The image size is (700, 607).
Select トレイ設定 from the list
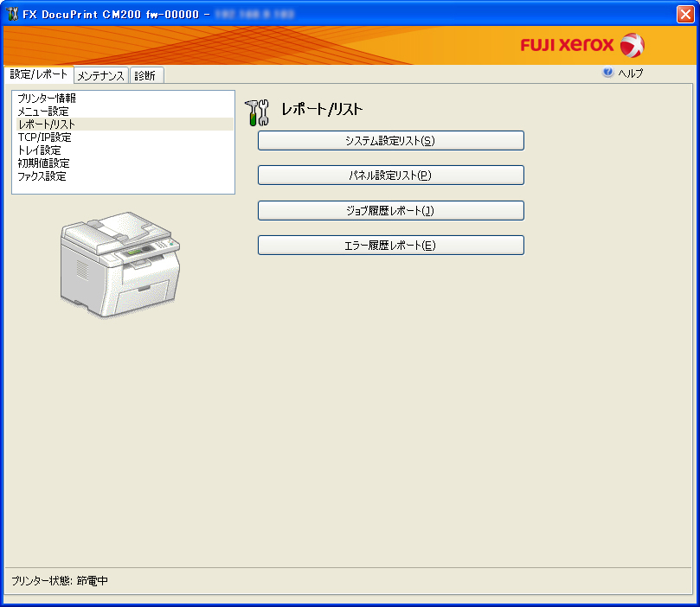(x=40, y=150)
